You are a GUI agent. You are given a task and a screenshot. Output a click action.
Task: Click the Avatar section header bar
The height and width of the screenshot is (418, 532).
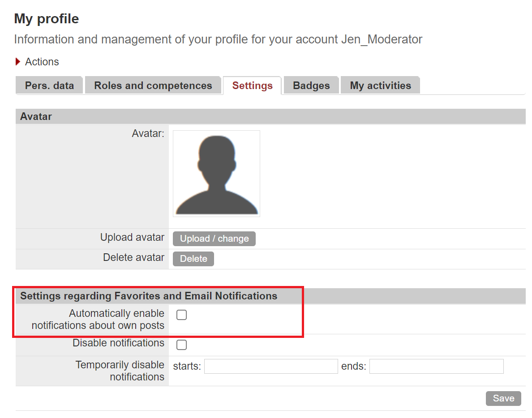(270, 116)
